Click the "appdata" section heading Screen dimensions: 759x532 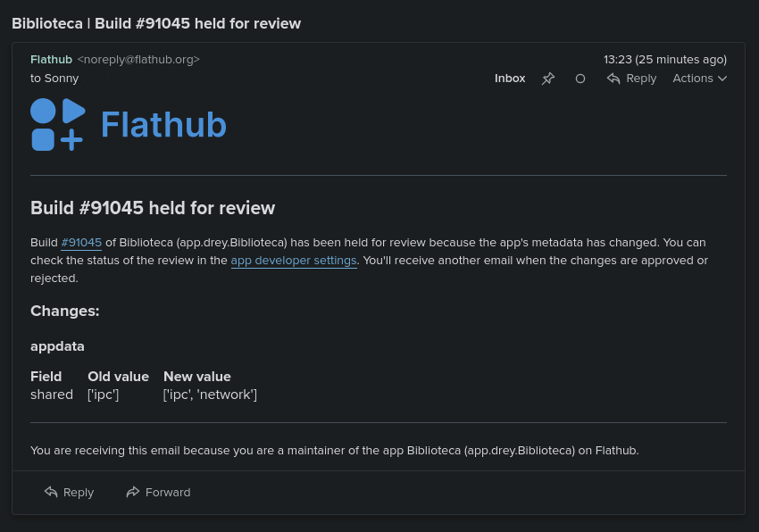[57, 346]
